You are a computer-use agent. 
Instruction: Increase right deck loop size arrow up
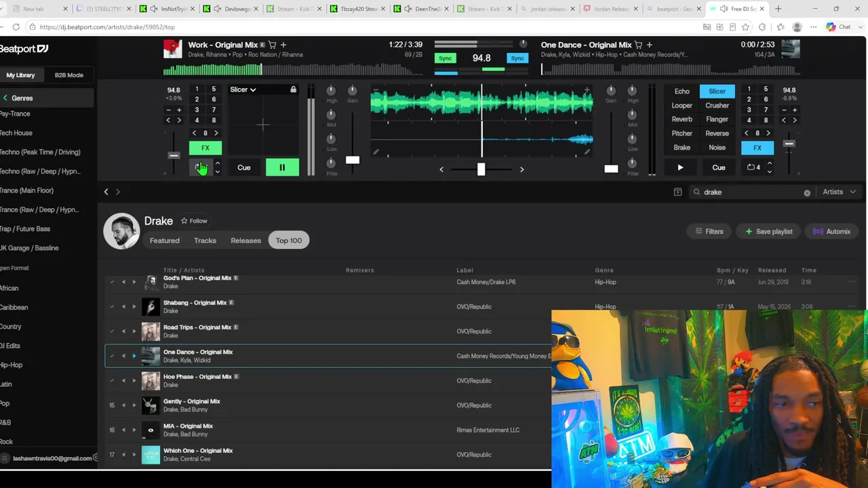pyautogui.click(x=769, y=163)
